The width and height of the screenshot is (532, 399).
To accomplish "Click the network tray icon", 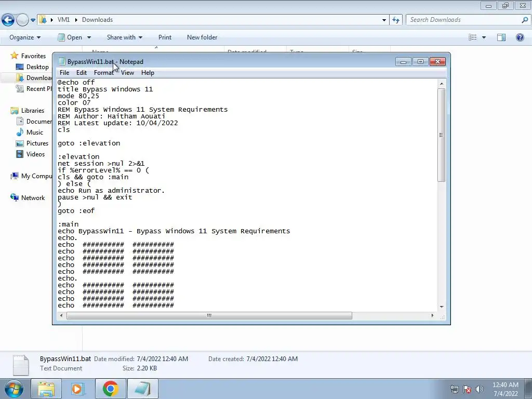I will point(454,389).
